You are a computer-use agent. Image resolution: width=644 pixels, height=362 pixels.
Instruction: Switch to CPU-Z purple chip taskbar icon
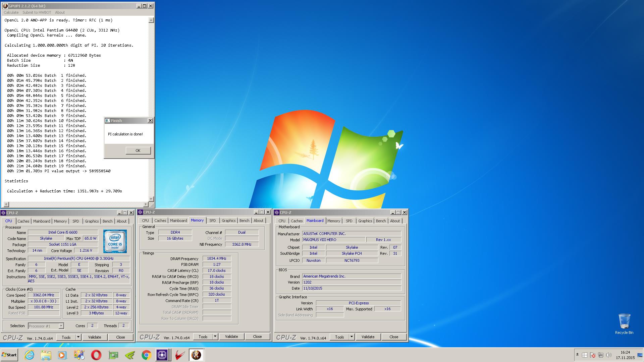[x=162, y=355]
